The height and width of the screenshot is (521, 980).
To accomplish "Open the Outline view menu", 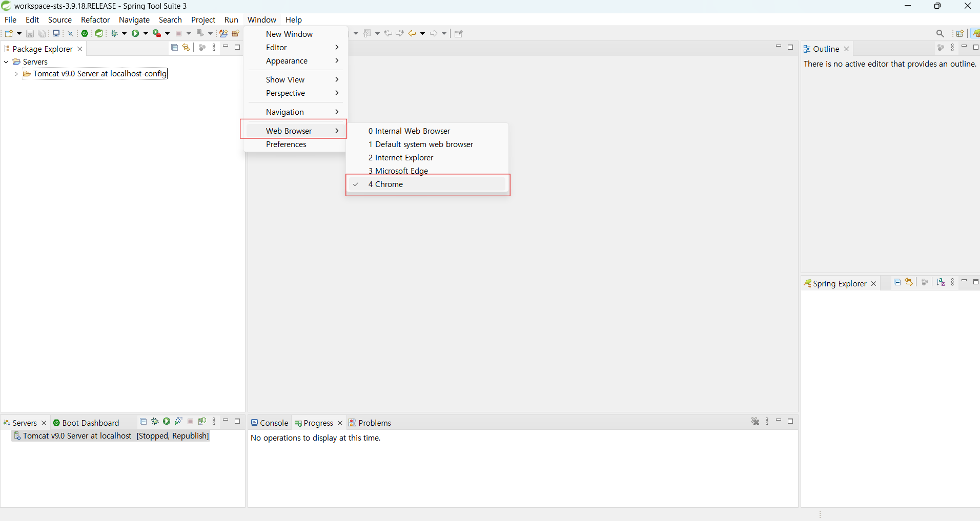I will click(952, 48).
